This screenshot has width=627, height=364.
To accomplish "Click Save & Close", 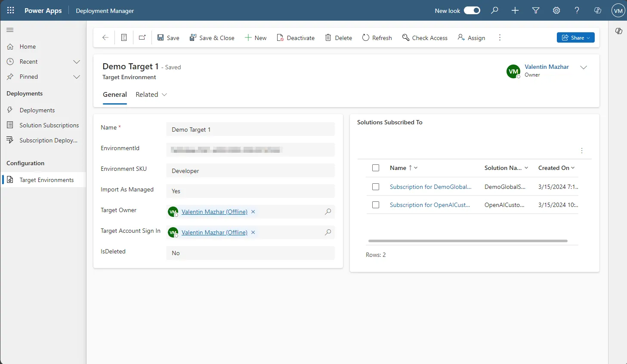I will [212, 38].
